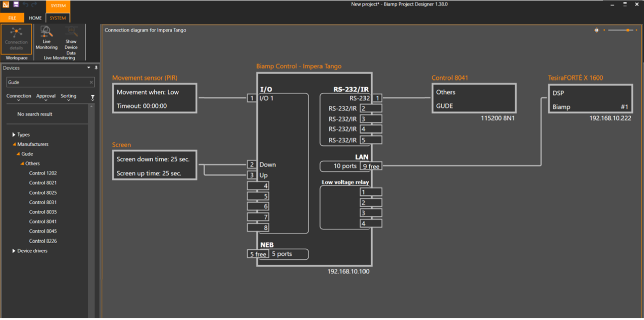Switch to the SYSTEM ribbon tab
Viewport: 644px width, 320px height.
58,18
